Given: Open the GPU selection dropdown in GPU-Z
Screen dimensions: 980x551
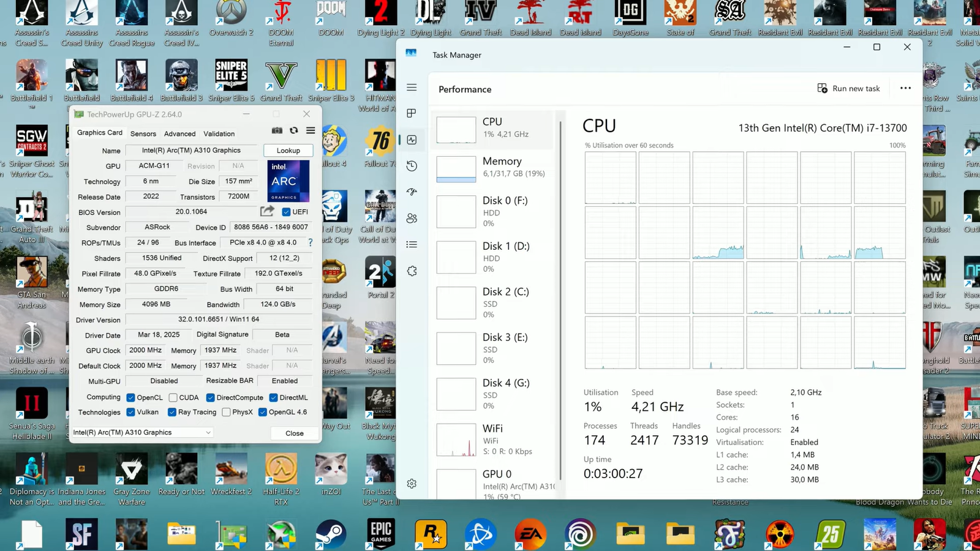Looking at the screenshot, I should click(142, 433).
